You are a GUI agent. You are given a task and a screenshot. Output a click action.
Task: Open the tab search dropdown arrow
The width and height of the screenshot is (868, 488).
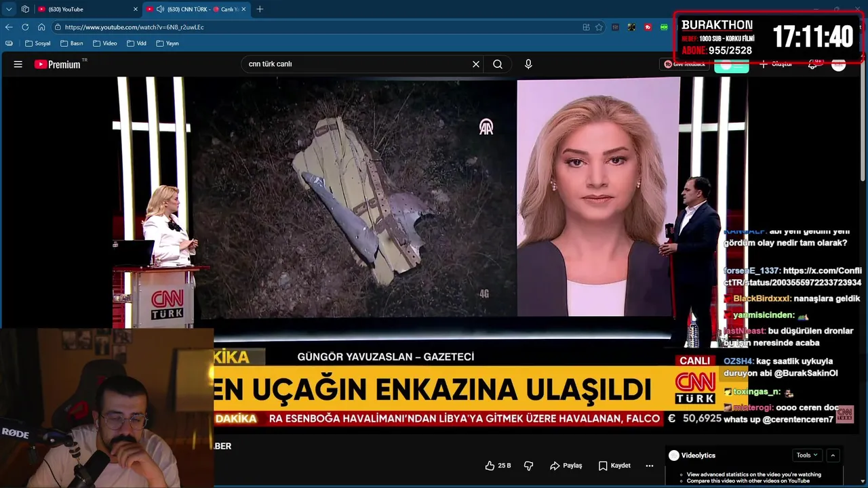coord(9,9)
